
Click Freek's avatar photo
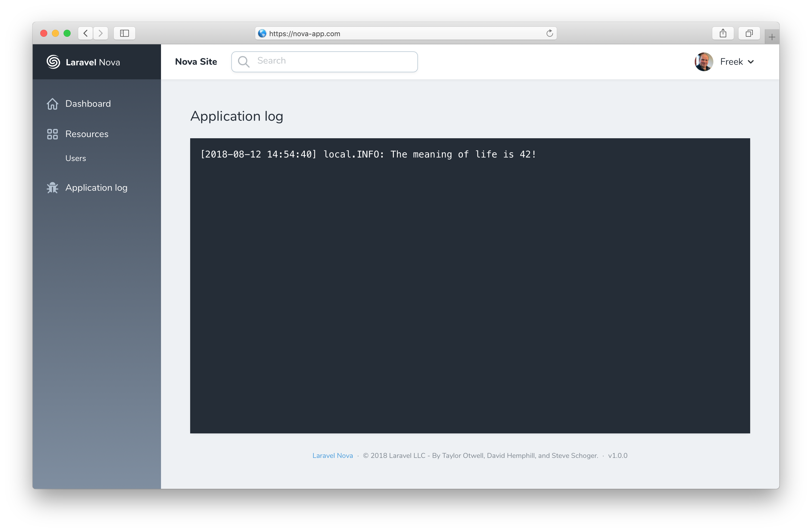click(x=704, y=62)
